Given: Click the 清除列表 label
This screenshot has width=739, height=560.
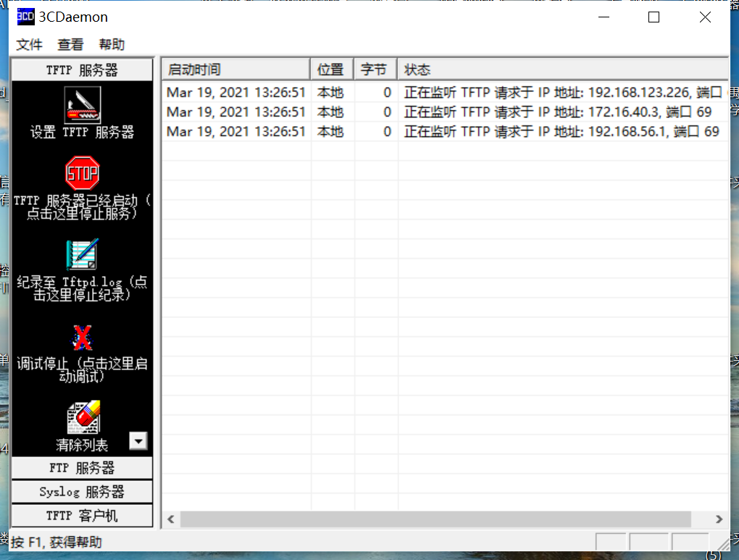Looking at the screenshot, I should (x=82, y=445).
